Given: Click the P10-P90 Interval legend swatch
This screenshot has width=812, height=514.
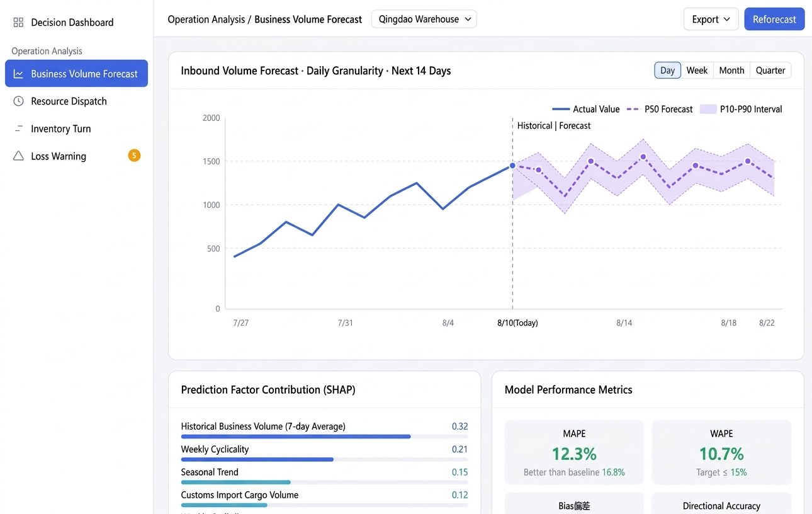Looking at the screenshot, I should (708, 109).
